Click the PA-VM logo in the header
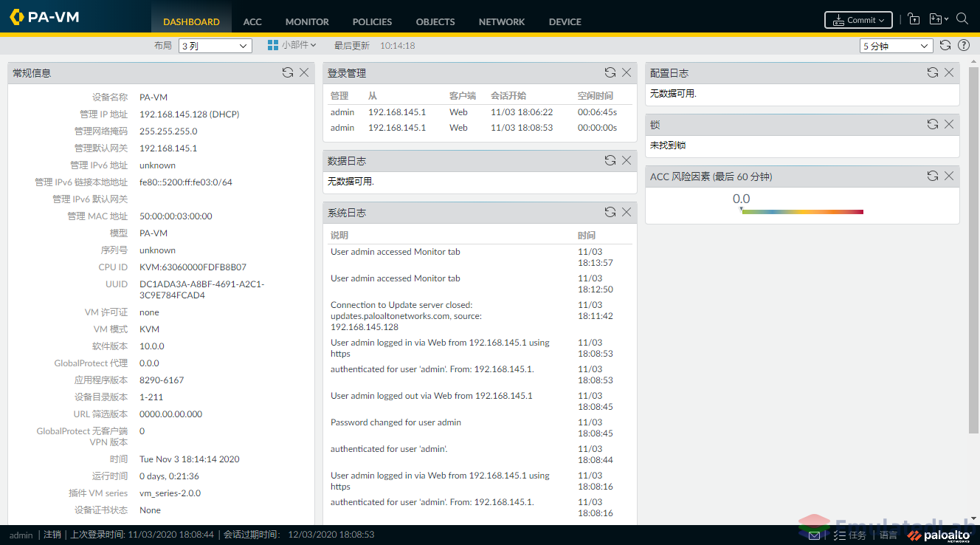980x545 pixels. tap(44, 17)
